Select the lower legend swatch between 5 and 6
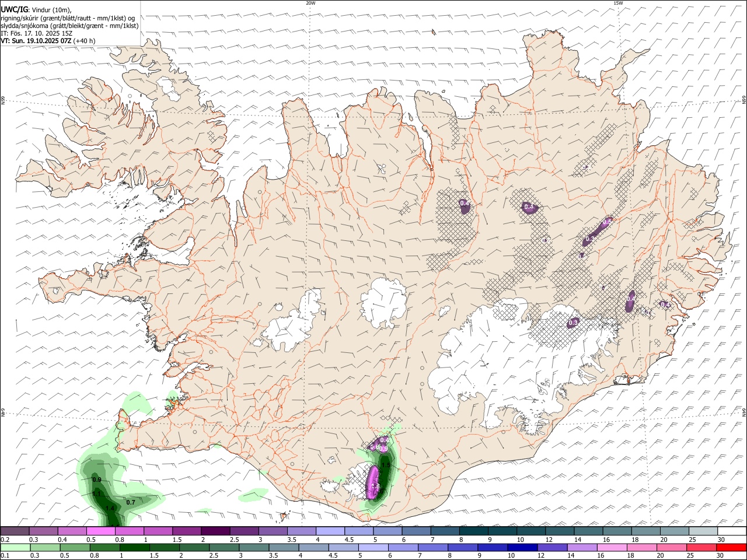Screen dimensions: 747x560 tap(373, 547)
